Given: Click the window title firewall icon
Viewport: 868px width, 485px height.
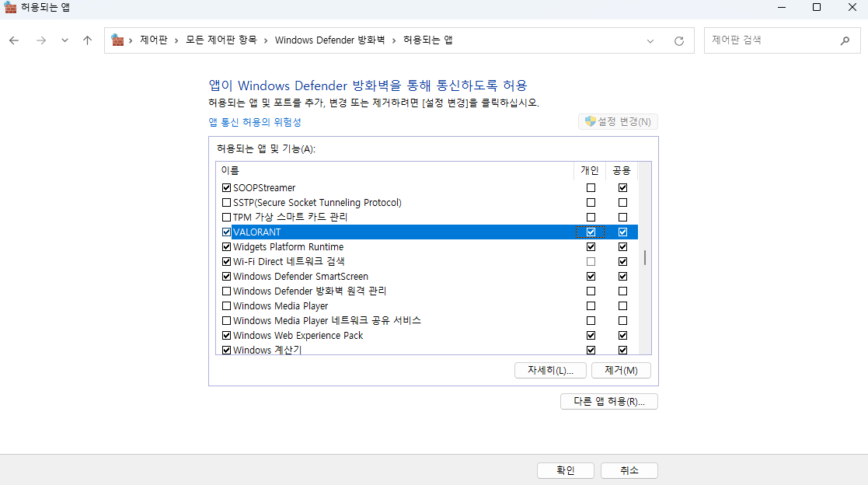Looking at the screenshot, I should pyautogui.click(x=10, y=7).
